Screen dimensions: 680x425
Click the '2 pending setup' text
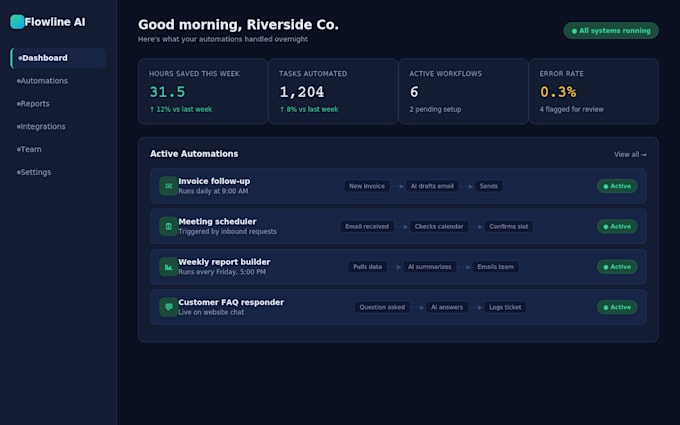(435, 109)
